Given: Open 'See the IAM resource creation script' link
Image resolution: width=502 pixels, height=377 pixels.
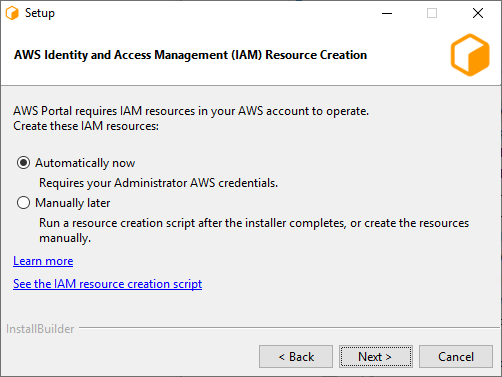Looking at the screenshot, I should tap(107, 284).
